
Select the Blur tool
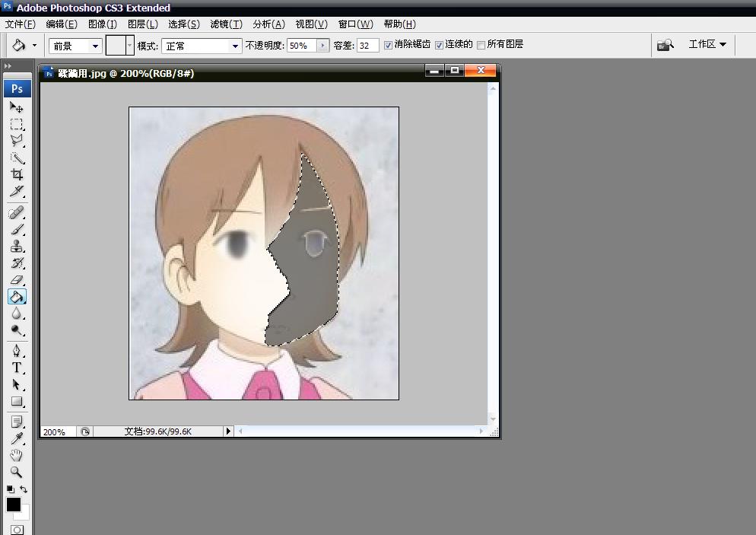(17, 314)
